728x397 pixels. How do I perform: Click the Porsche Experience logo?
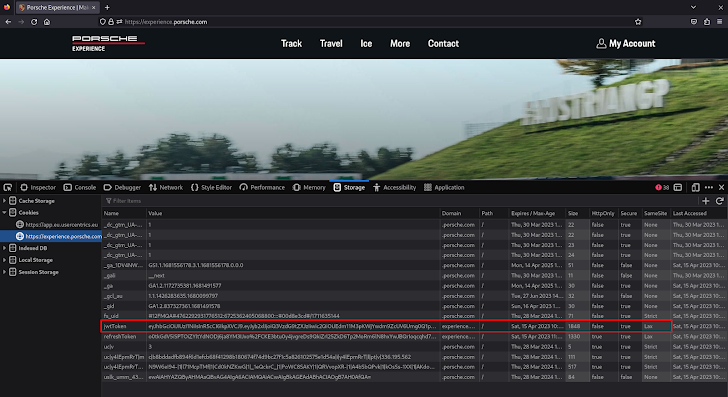(x=108, y=43)
